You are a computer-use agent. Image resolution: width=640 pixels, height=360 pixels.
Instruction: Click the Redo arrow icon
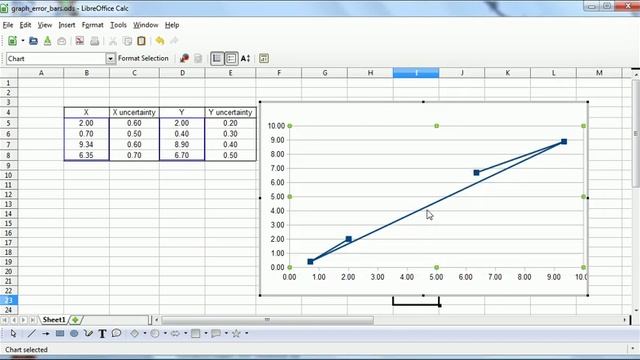point(174,40)
